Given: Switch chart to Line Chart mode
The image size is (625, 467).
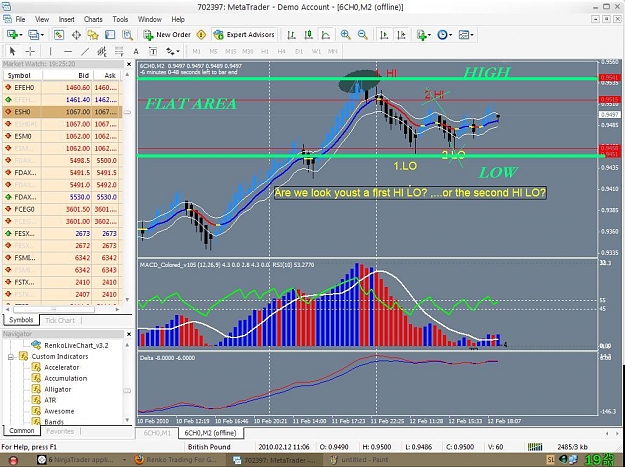Looking at the screenshot, I should (326, 35).
